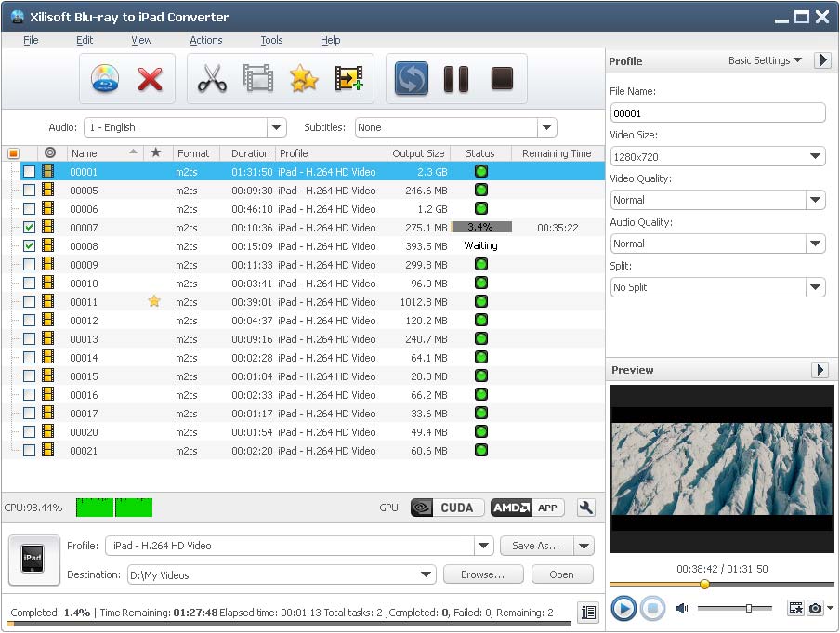
Task: Open the Tools menu
Action: point(271,40)
